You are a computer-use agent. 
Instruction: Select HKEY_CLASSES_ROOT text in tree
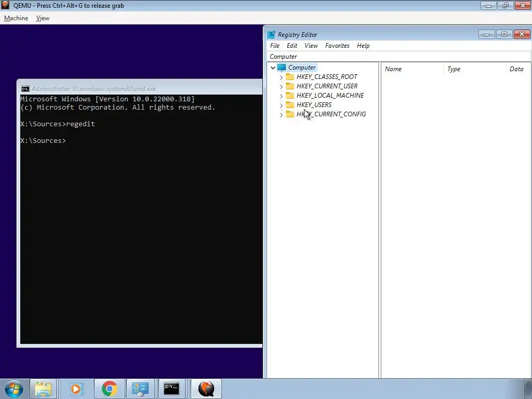pos(327,77)
